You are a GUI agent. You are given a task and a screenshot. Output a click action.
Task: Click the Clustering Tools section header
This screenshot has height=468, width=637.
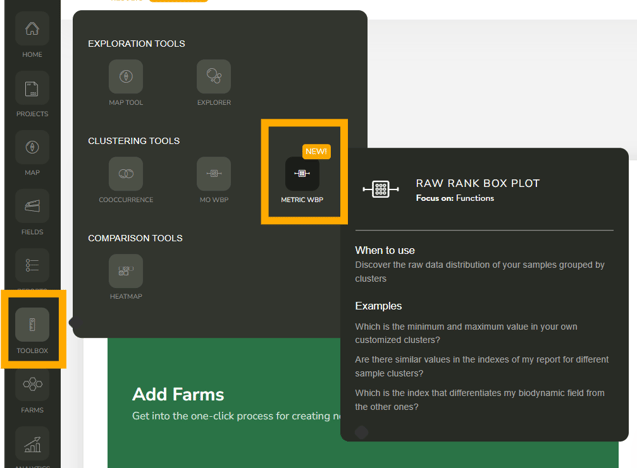point(134,141)
